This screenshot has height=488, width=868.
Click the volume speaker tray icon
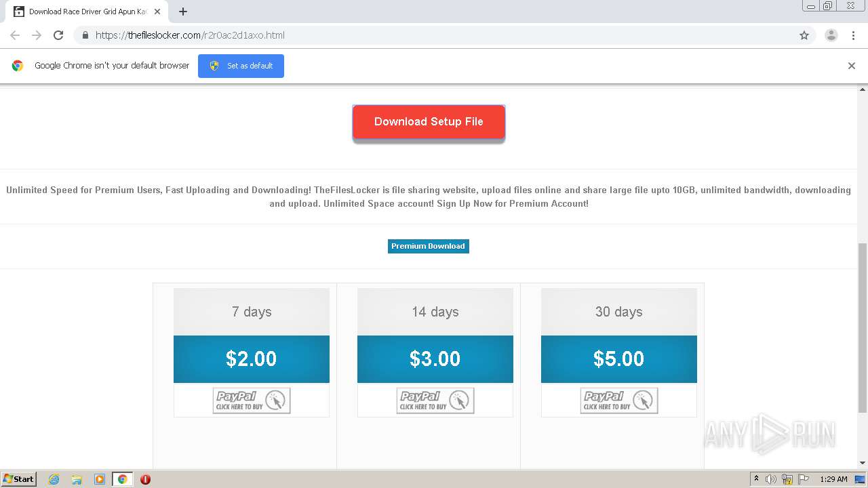tap(771, 479)
